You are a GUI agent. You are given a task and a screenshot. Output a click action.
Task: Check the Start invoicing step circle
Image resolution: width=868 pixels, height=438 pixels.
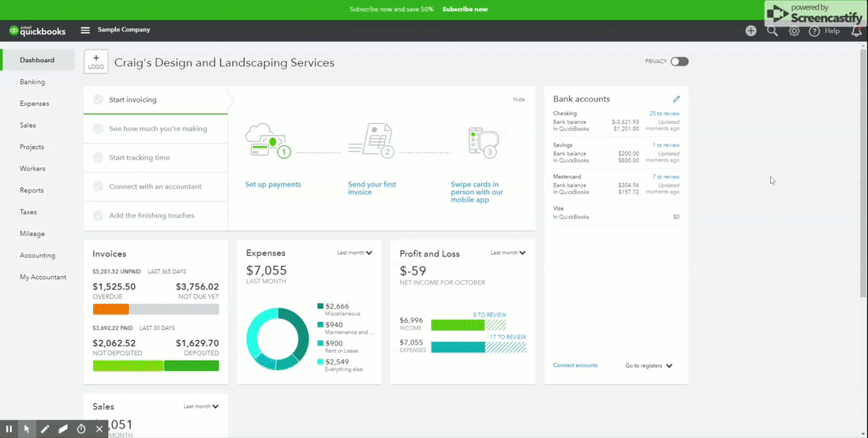[98, 99]
